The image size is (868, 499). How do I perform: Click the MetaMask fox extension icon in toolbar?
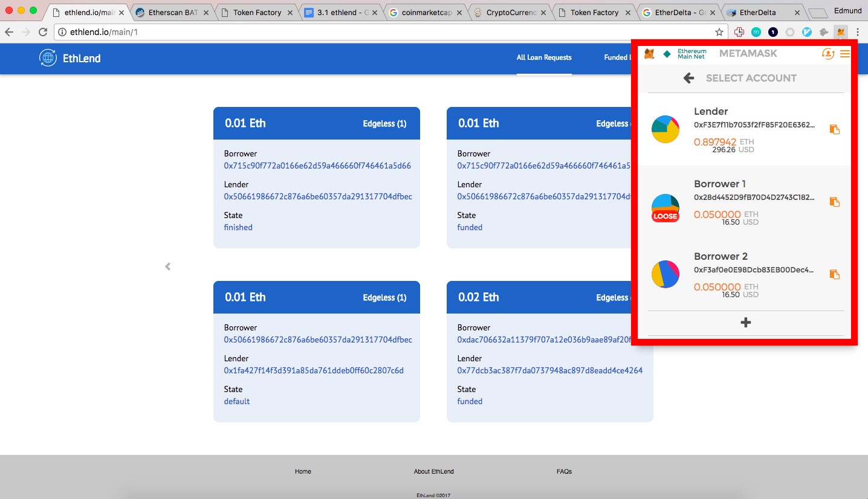[x=840, y=32]
